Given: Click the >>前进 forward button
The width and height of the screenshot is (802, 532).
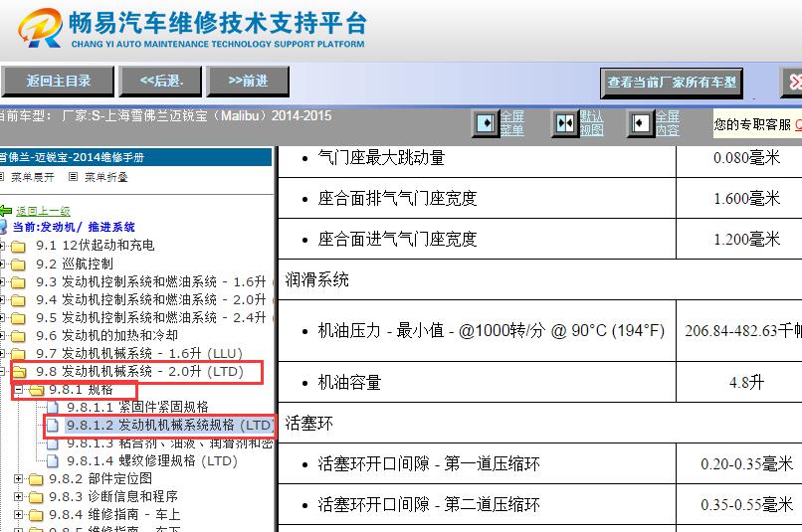Looking at the screenshot, I should coord(248,82).
